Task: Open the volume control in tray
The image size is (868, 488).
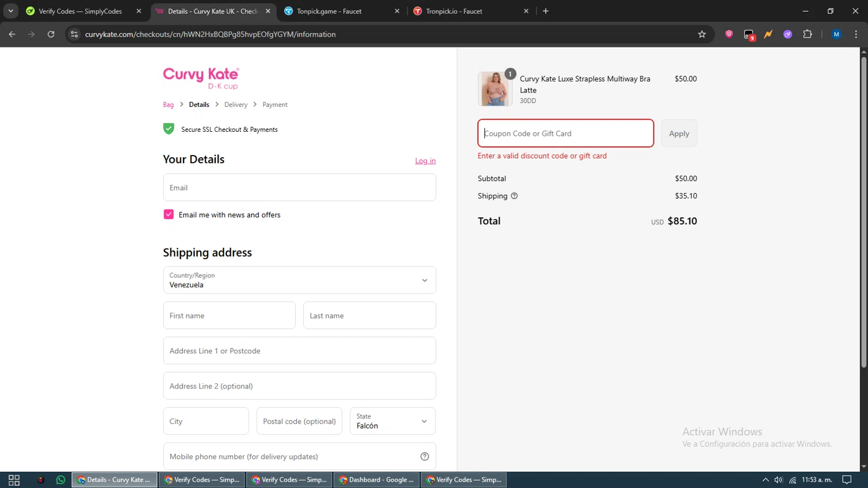Action: [778, 480]
